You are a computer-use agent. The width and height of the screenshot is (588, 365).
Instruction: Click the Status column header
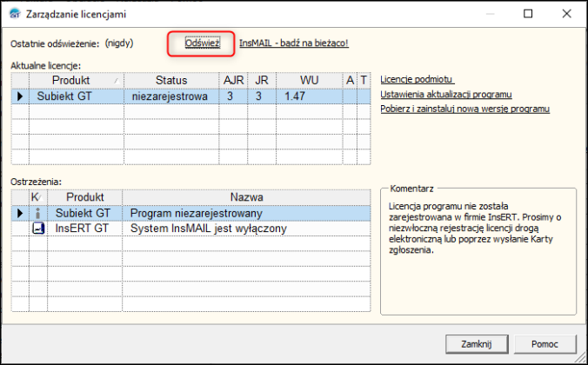click(x=171, y=81)
